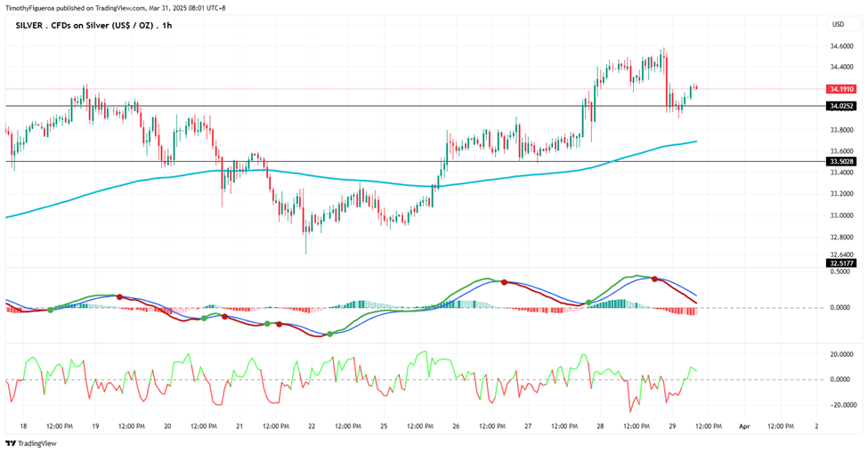This screenshot has height=453, width=868.
Task: Click the date 28 on time axis
Action: point(600,426)
